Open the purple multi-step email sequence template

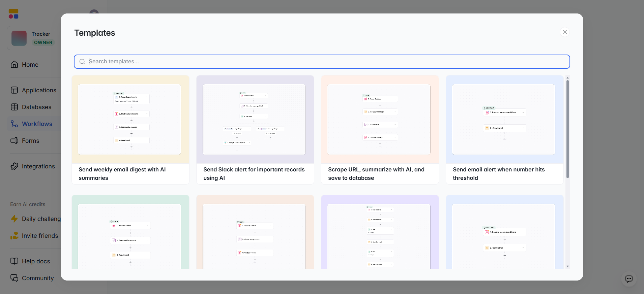(x=380, y=232)
